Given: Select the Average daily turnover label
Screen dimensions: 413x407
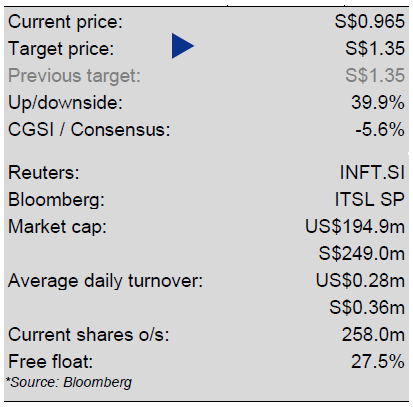Looking at the screenshot, I should (x=105, y=281).
